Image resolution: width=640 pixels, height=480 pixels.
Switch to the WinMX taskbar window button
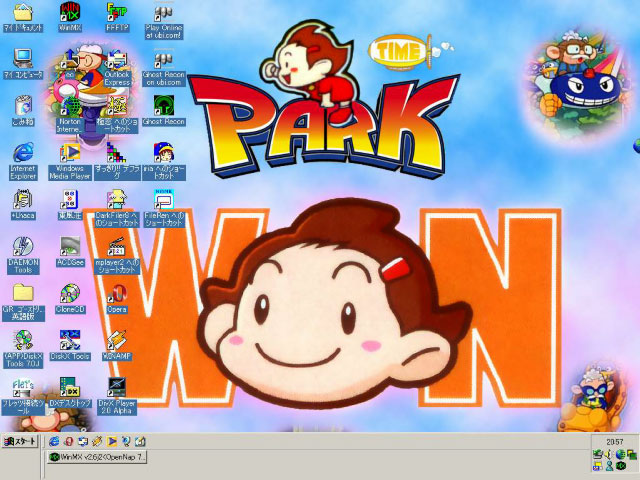tap(97, 457)
